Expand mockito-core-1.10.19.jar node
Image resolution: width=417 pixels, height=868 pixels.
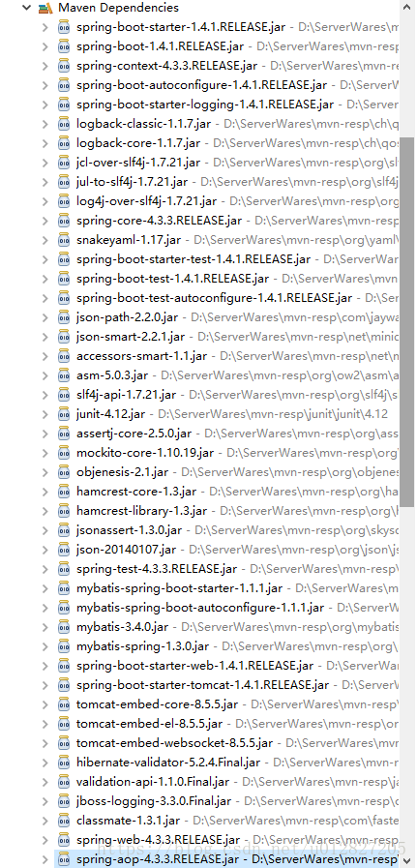coord(45,453)
